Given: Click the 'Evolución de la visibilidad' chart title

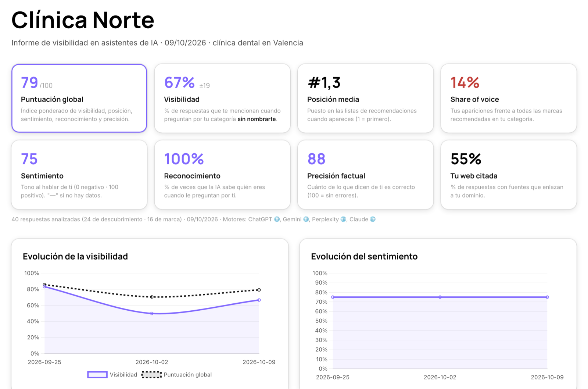Looking at the screenshot, I should click(x=75, y=256).
